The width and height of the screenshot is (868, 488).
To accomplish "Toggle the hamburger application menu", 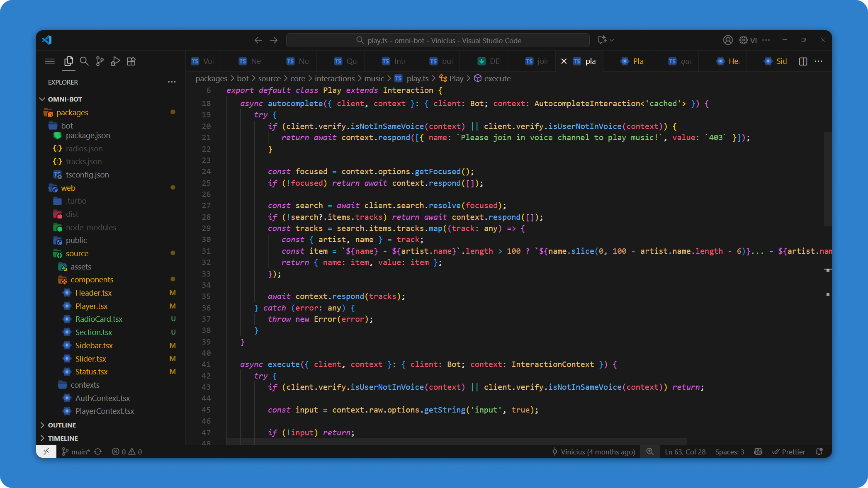I will point(50,61).
